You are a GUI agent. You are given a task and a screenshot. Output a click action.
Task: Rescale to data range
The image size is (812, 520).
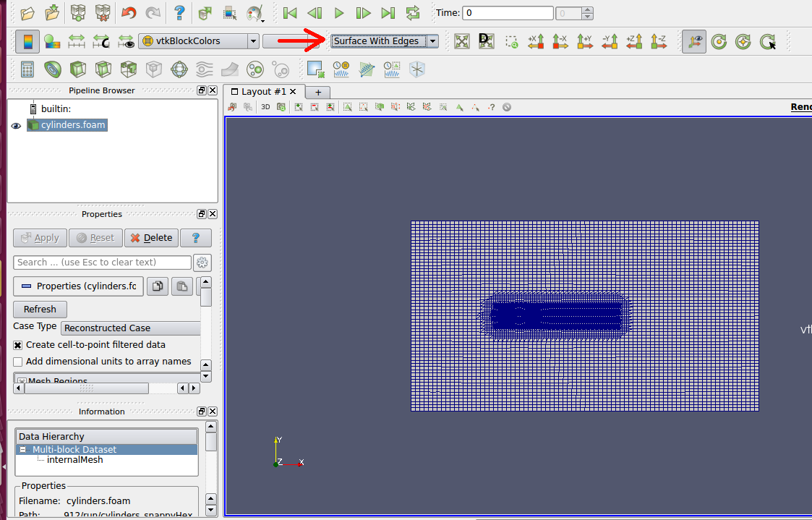coord(77,41)
